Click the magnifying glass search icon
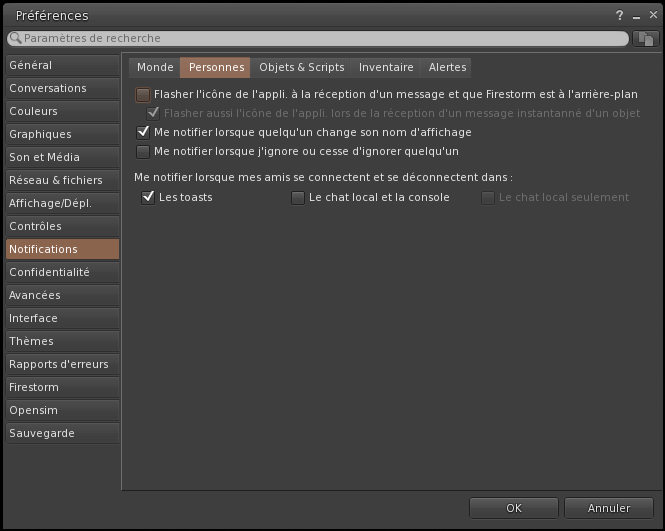Viewport: 665px width, 531px height. (x=15, y=38)
